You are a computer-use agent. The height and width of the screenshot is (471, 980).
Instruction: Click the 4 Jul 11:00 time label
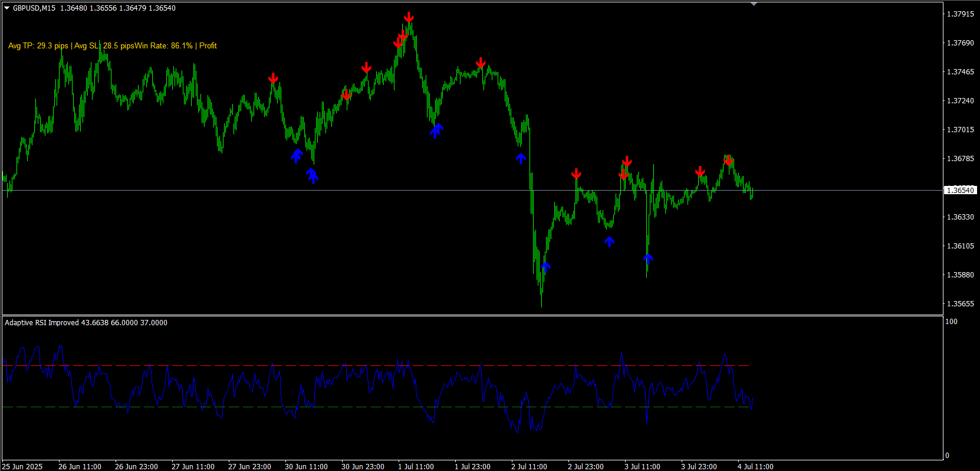pyautogui.click(x=755, y=466)
